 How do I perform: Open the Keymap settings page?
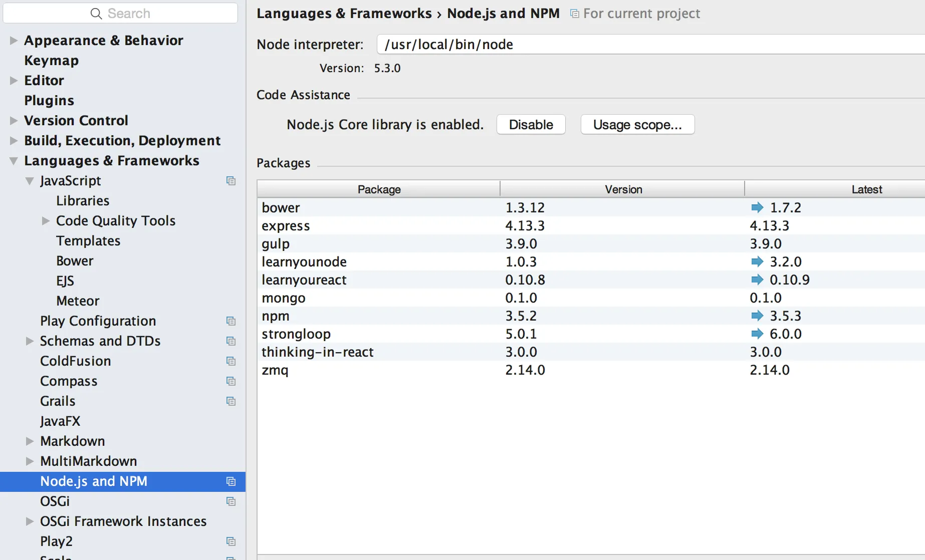coord(51,61)
